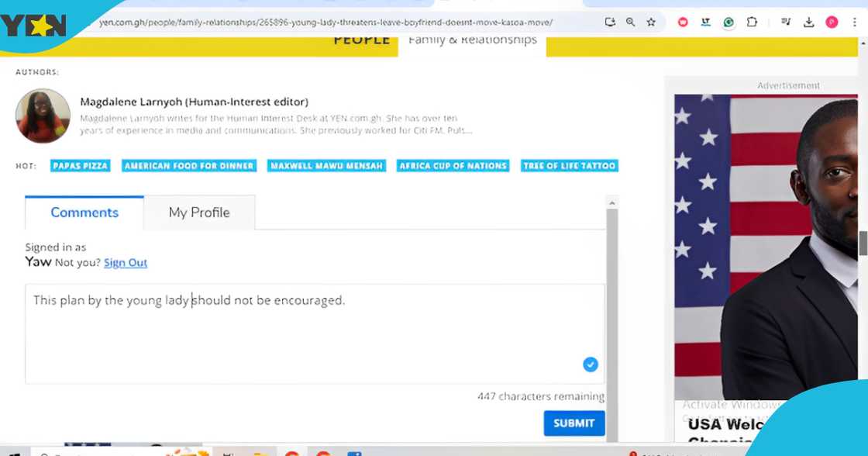Click the blue check icon inside the comment box

[x=591, y=364]
